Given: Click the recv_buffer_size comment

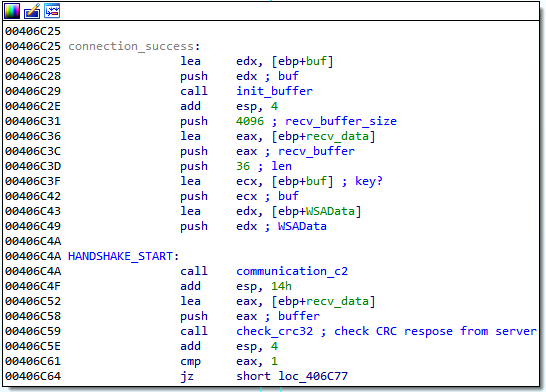Looking at the screenshot, I should click(341, 121).
